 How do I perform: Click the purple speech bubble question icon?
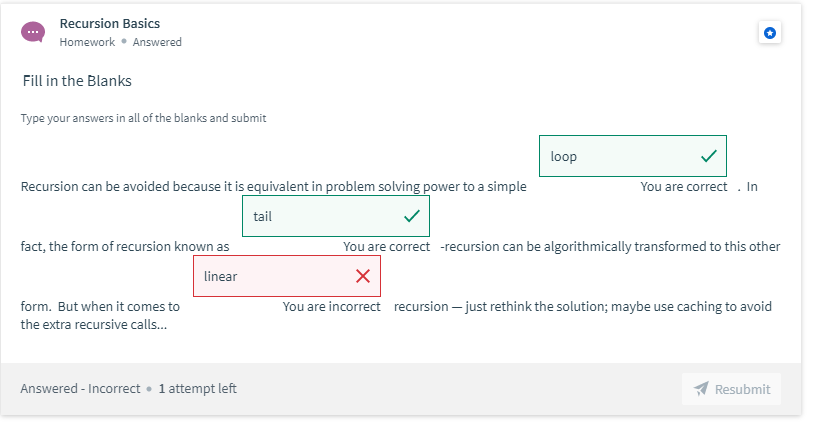click(x=33, y=32)
